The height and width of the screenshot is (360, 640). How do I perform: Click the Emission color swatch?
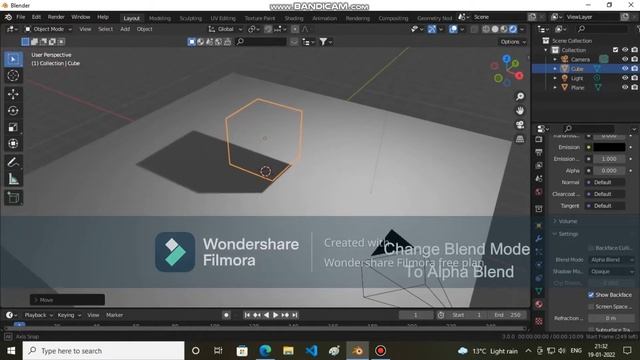pyautogui.click(x=609, y=147)
